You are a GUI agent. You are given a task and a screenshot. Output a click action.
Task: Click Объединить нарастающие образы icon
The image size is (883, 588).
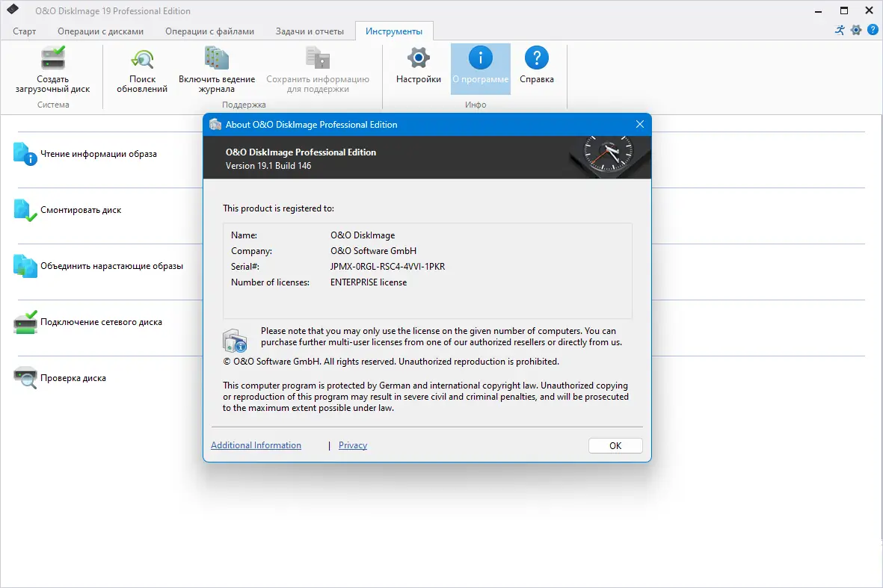(x=25, y=266)
